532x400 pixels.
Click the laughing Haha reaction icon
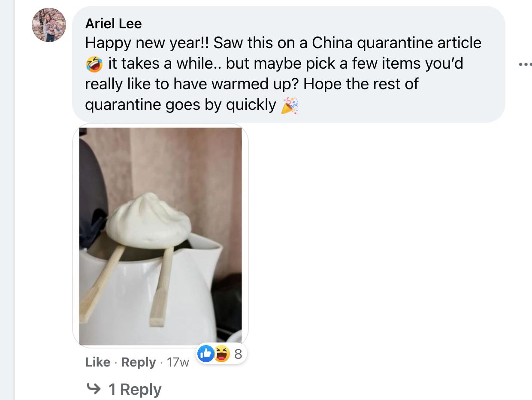[x=221, y=354]
